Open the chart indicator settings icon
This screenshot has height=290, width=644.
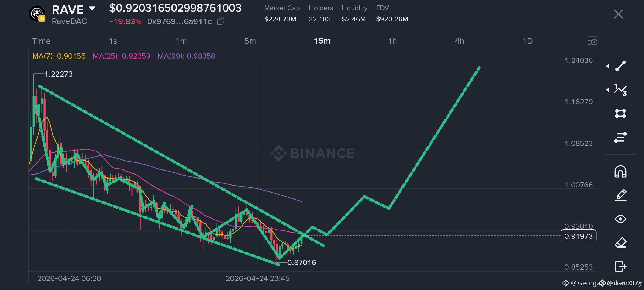(x=592, y=41)
